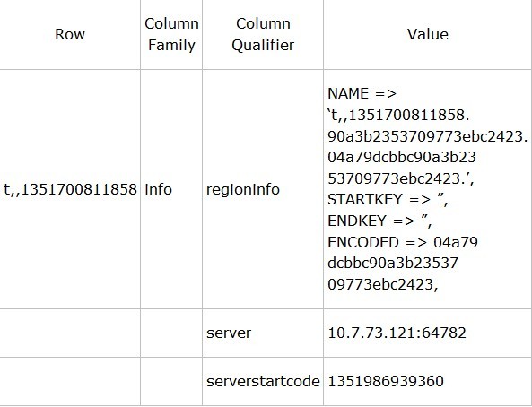Click the 04a79dcbbc90a3b23 text line
The image size is (532, 407).
point(402,157)
